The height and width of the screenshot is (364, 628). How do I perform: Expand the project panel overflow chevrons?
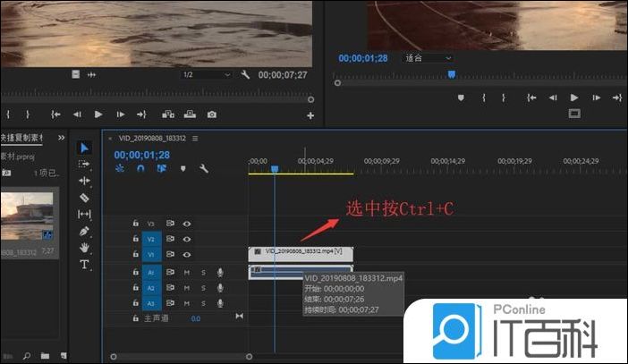[x=62, y=138]
